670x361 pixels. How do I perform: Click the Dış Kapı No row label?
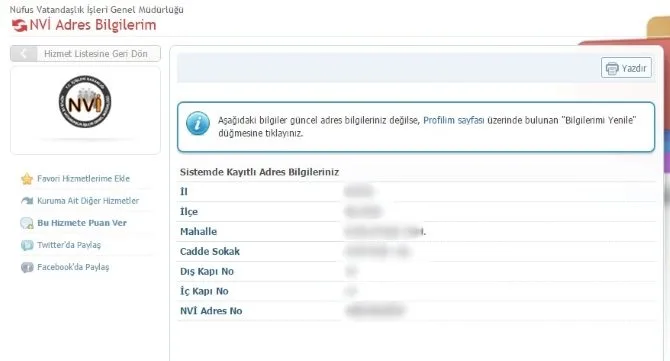click(x=207, y=272)
